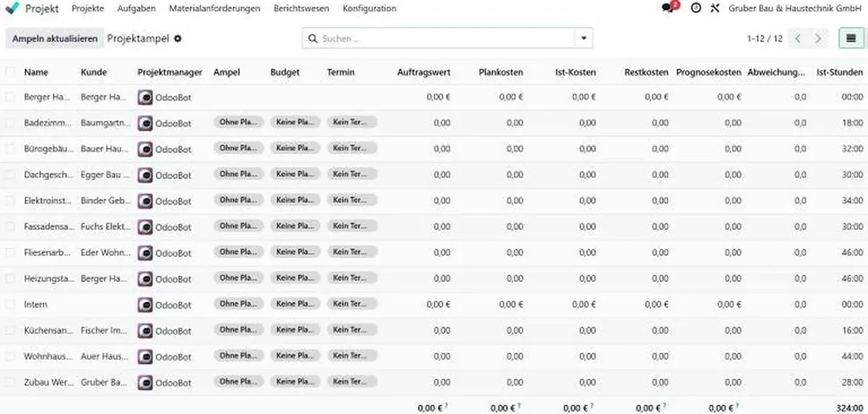Tick the checkbox for Zubau Wer... row
The height and width of the screenshot is (414, 868).
click(x=10, y=383)
